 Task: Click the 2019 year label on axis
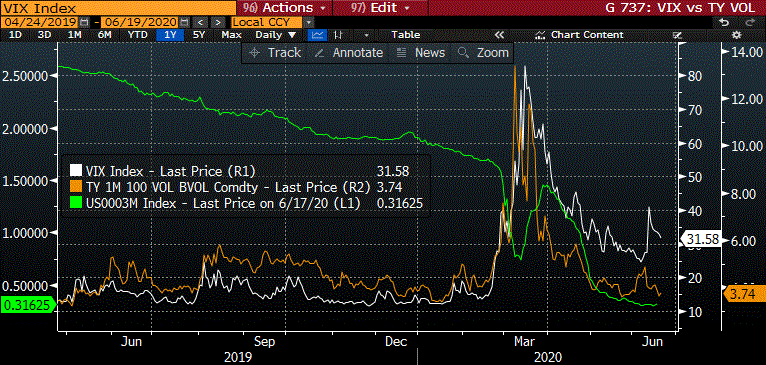[238, 357]
